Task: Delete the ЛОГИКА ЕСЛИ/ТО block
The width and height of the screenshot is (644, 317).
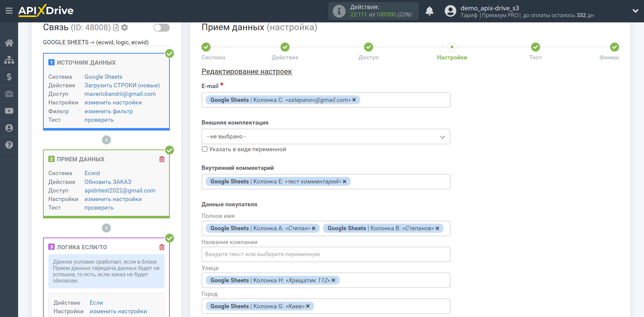Action: point(162,247)
